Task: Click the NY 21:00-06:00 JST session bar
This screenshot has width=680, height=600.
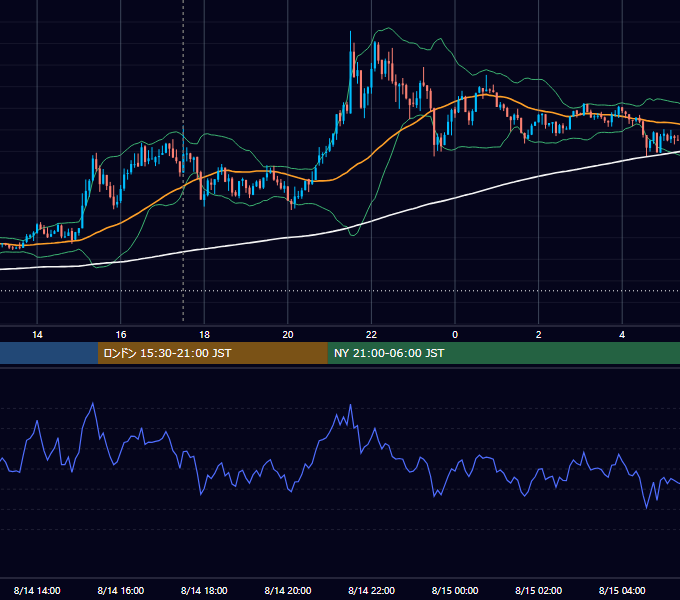Action: pos(503,353)
